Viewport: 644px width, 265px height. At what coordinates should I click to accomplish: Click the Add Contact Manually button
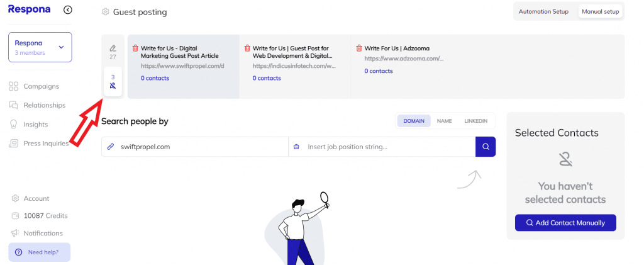(565, 223)
